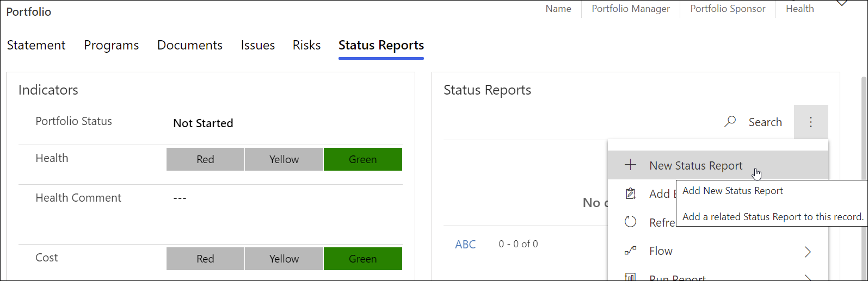868x281 pixels.
Task: Click the Run Report chart icon
Action: point(630,277)
